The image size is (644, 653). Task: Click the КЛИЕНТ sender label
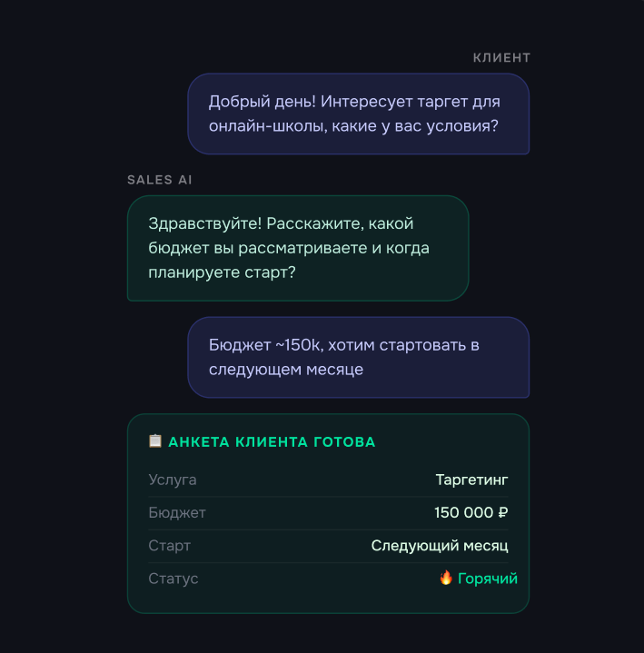point(501,58)
